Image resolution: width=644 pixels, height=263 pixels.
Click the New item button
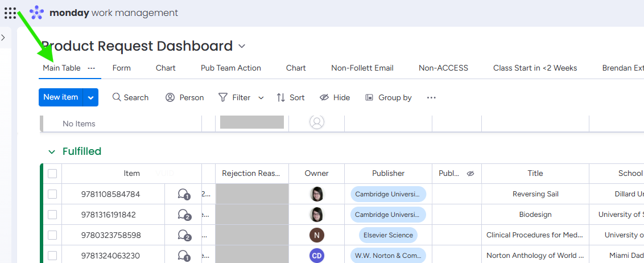(60, 97)
